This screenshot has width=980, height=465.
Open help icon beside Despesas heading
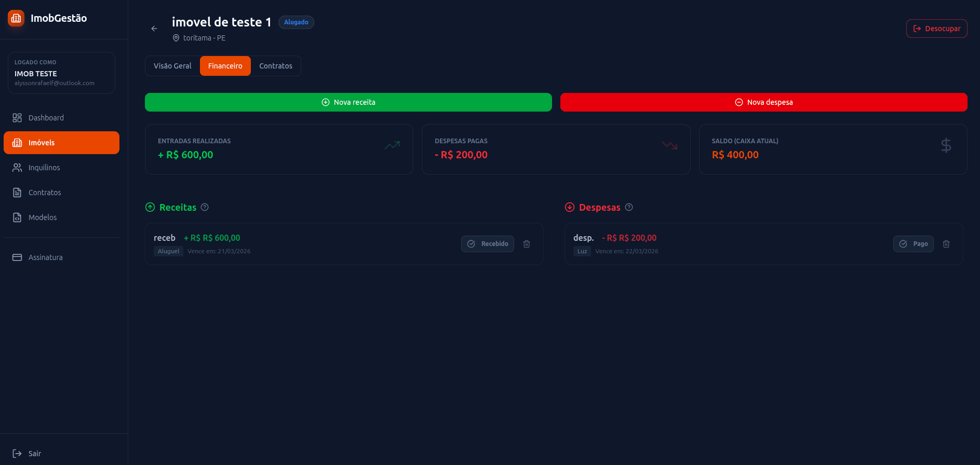[629, 207]
